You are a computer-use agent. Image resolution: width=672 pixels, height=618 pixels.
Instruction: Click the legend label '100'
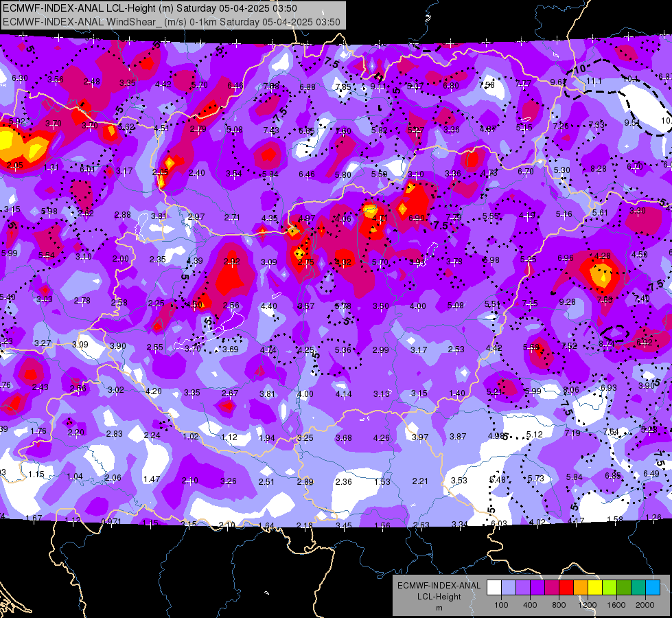click(x=502, y=605)
